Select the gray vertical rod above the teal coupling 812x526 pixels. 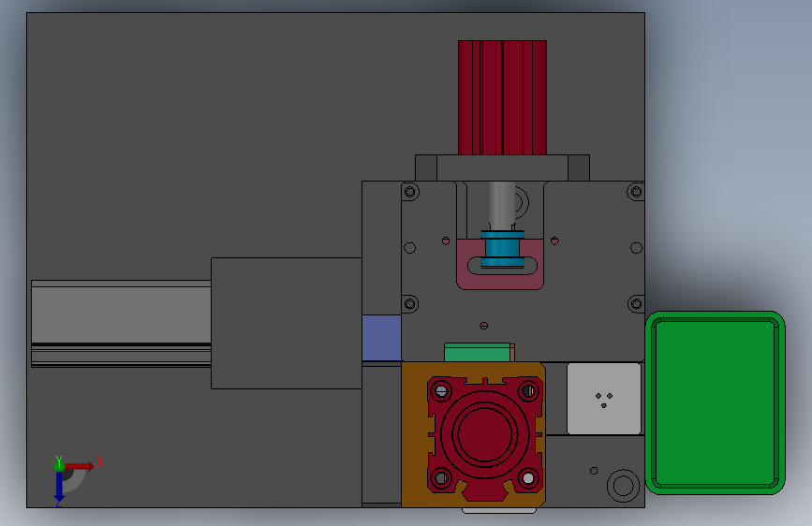[x=501, y=206]
